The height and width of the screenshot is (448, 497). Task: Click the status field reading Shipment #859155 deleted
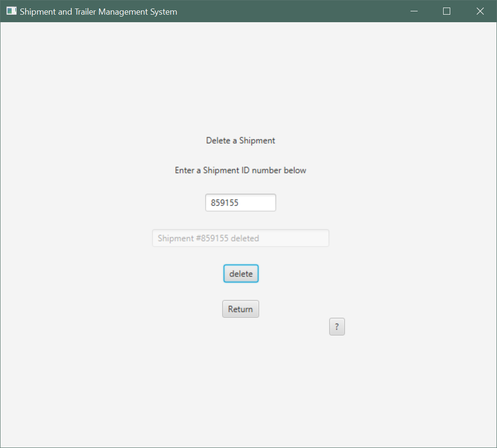pyautogui.click(x=240, y=238)
